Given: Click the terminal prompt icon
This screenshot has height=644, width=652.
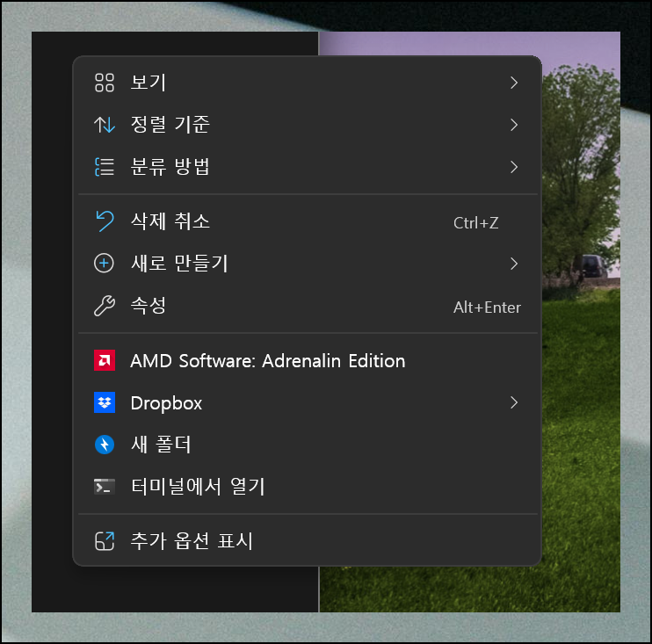Looking at the screenshot, I should (105, 487).
